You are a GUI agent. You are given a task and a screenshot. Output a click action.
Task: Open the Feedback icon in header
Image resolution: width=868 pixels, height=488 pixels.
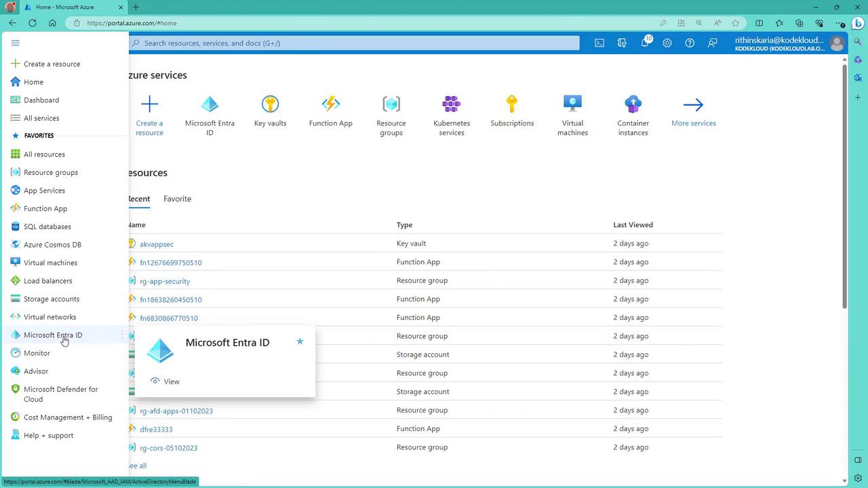712,43
